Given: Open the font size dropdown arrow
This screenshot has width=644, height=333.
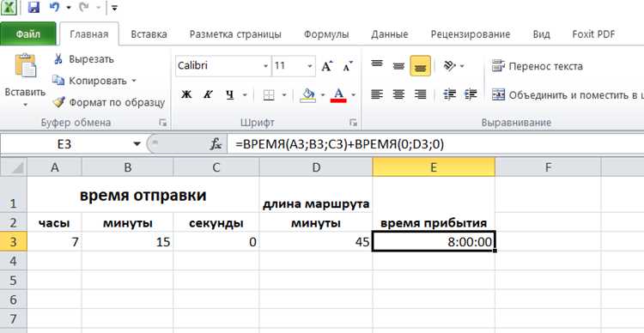Looking at the screenshot, I should [x=310, y=66].
